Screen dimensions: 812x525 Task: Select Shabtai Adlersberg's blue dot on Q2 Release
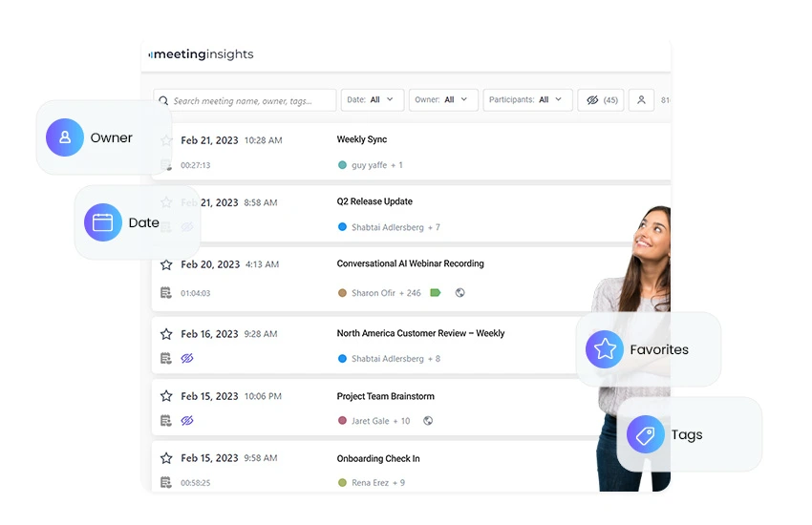[342, 227]
